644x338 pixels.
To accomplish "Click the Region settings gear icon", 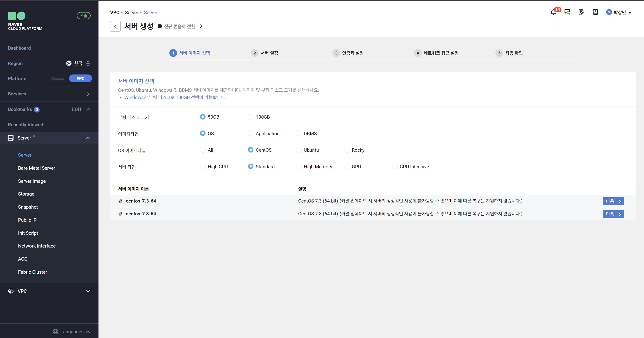I will click(x=88, y=63).
